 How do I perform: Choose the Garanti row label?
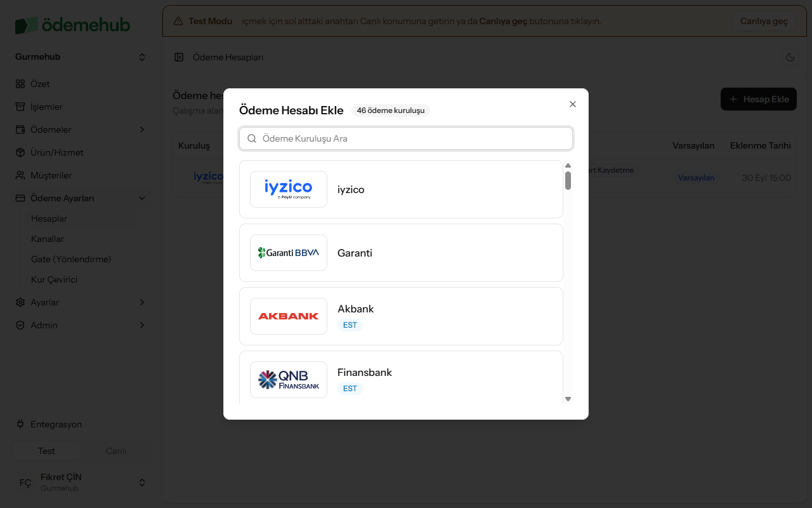tap(355, 253)
